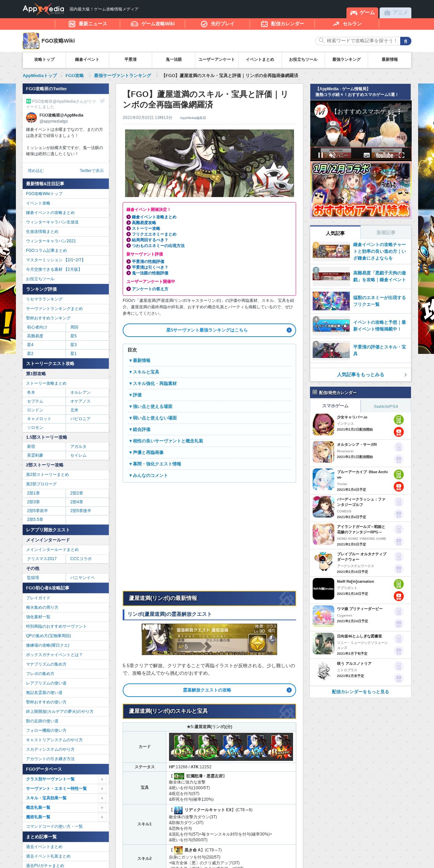Click the AppMedia logo

pyautogui.click(x=43, y=9)
